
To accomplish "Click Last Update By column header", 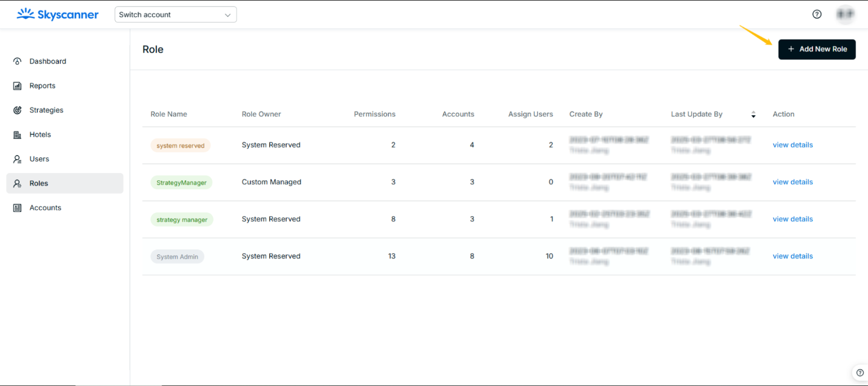I will (697, 114).
